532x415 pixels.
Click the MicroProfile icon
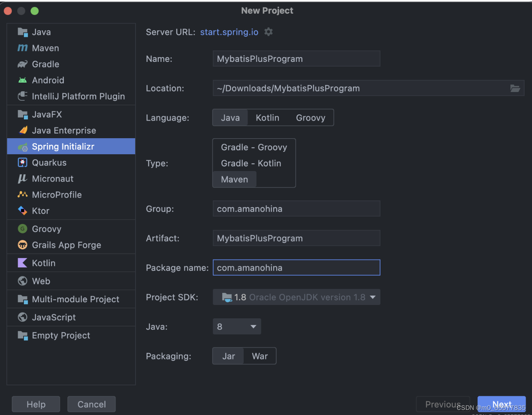(23, 195)
